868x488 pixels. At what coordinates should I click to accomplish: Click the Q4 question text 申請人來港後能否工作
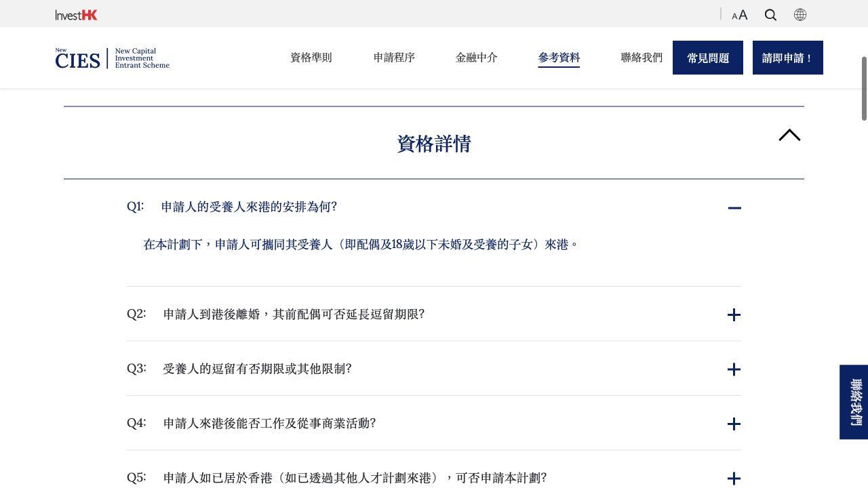(x=269, y=423)
